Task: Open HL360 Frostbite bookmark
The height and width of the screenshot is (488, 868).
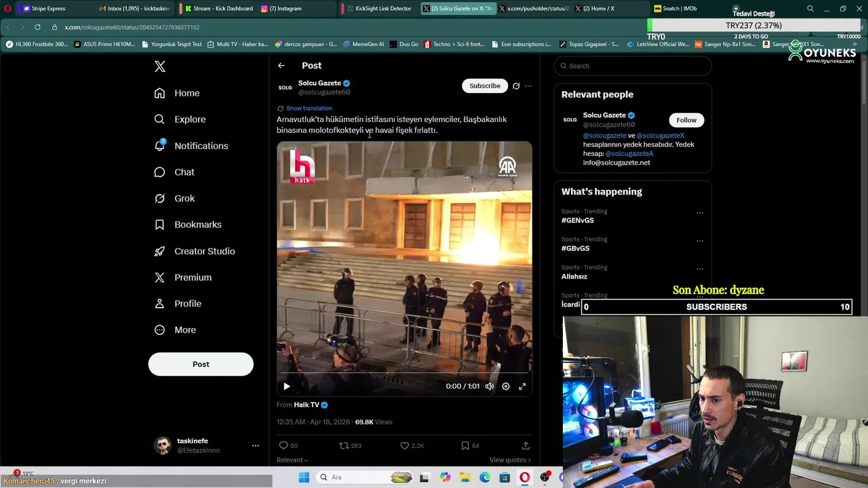Action: pyautogui.click(x=37, y=44)
